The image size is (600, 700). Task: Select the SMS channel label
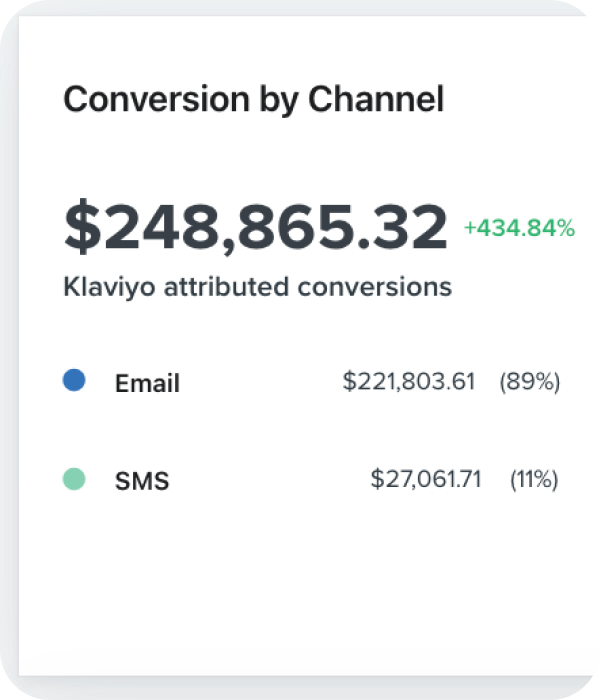pos(142,481)
